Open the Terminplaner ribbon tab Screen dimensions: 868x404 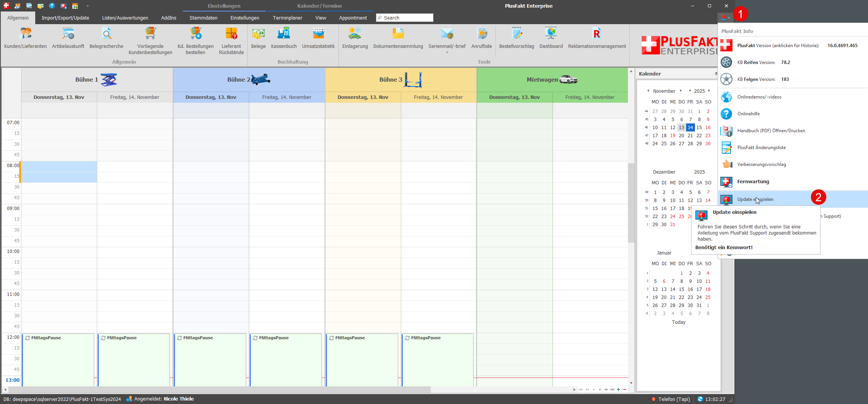coord(288,18)
